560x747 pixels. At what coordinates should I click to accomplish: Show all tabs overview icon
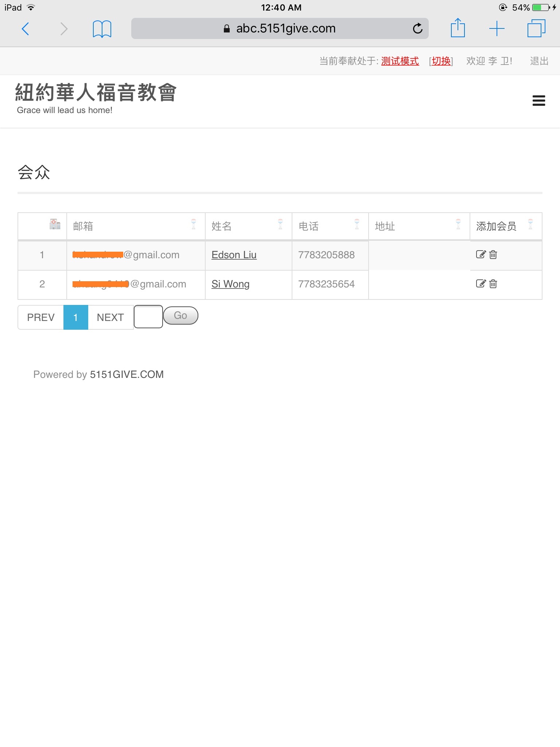click(536, 28)
